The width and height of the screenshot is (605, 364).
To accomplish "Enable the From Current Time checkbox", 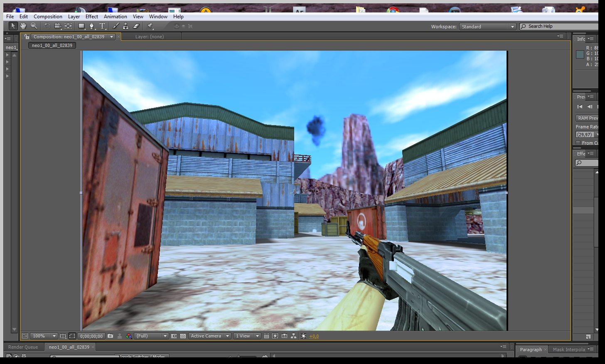I will [578, 143].
